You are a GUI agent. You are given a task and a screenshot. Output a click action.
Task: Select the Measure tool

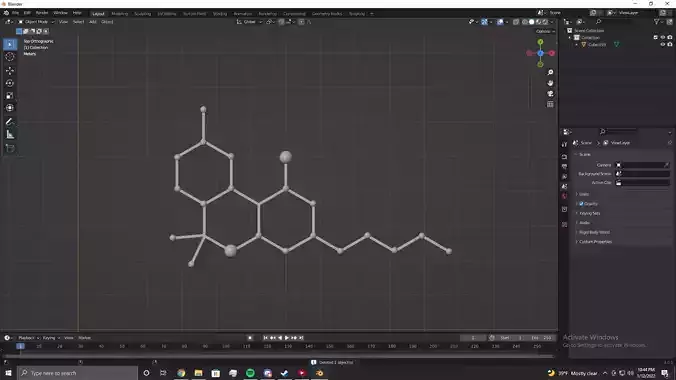(x=10, y=135)
